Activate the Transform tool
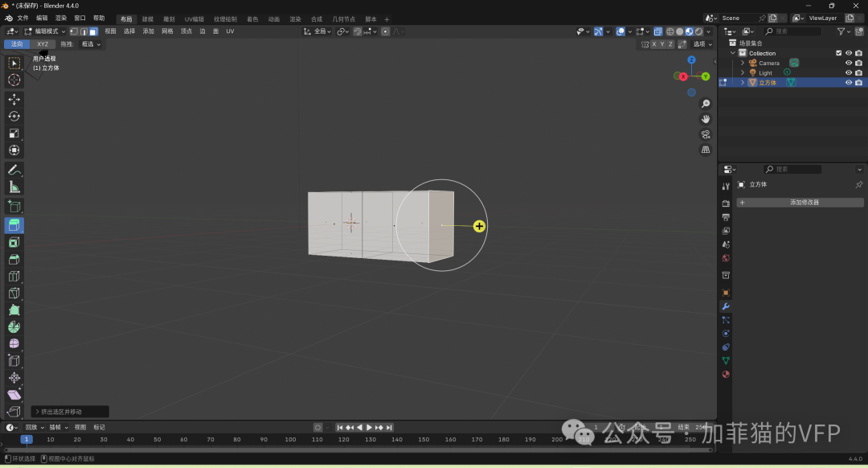The height and width of the screenshot is (468, 868). coord(14,150)
